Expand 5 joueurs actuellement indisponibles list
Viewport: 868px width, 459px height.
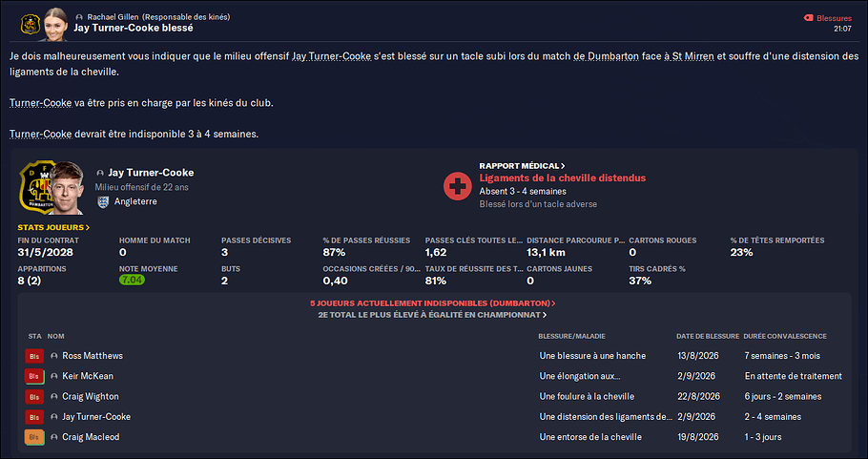tap(433, 303)
